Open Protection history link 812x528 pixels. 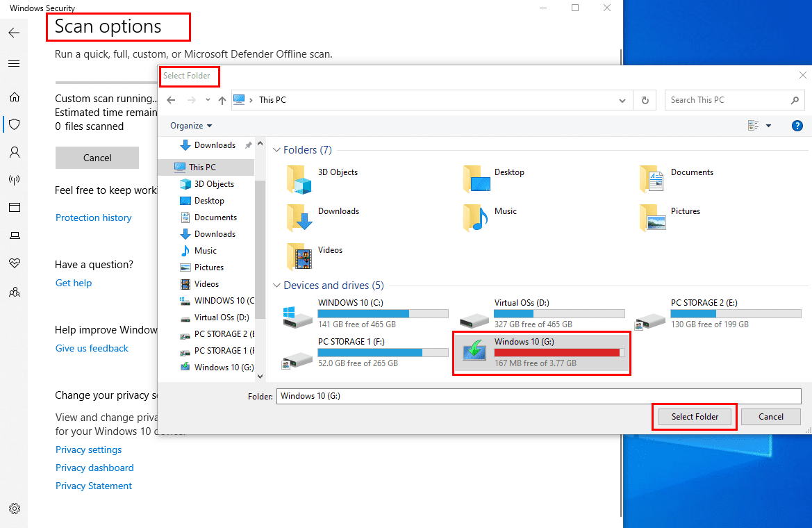point(93,217)
